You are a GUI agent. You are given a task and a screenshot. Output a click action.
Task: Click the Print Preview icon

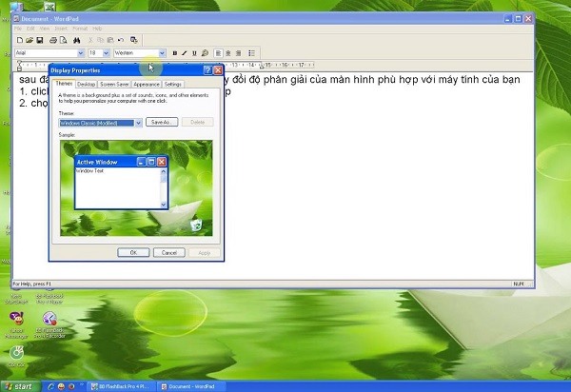[64, 40]
